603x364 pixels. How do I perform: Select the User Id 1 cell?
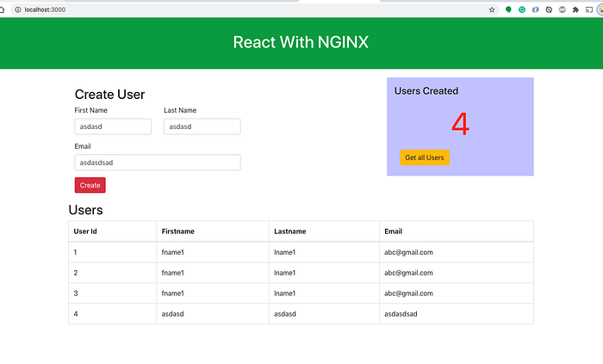[x=112, y=252]
